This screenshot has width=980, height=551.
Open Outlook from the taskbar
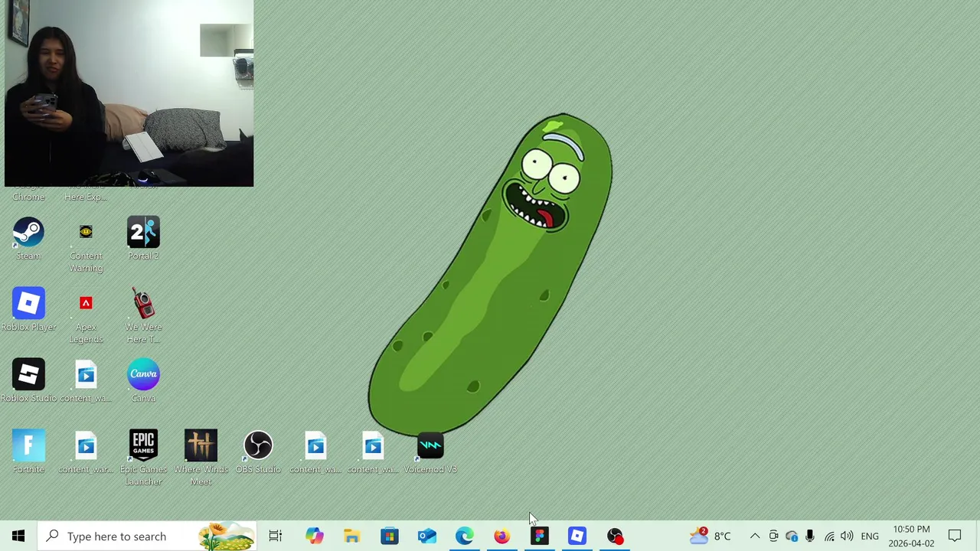(x=427, y=536)
